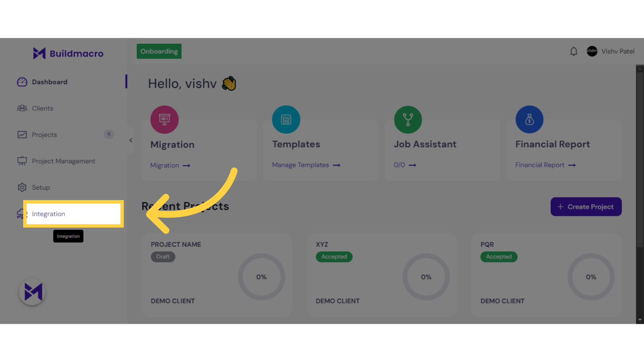Click the XYZ project title
This screenshot has height=362, width=644.
tap(322, 245)
